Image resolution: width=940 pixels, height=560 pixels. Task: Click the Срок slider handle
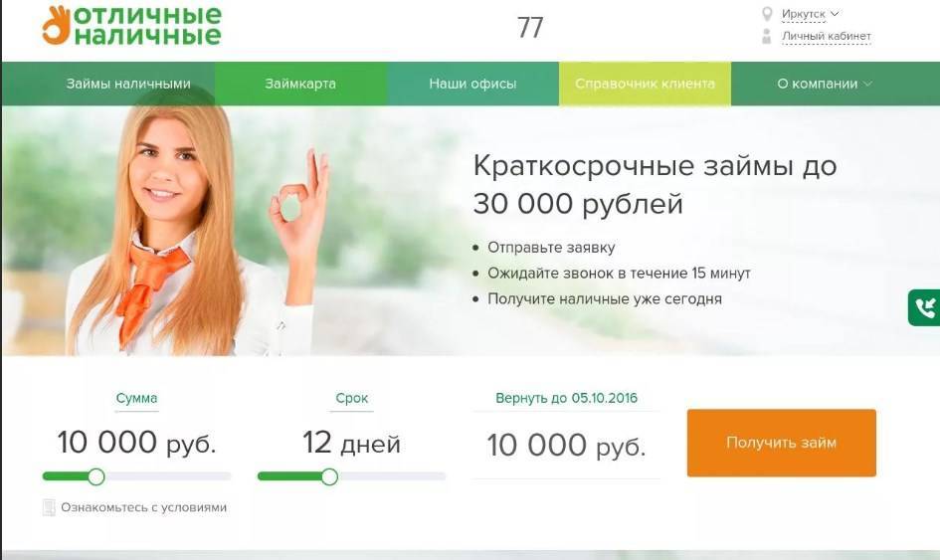pos(329,476)
